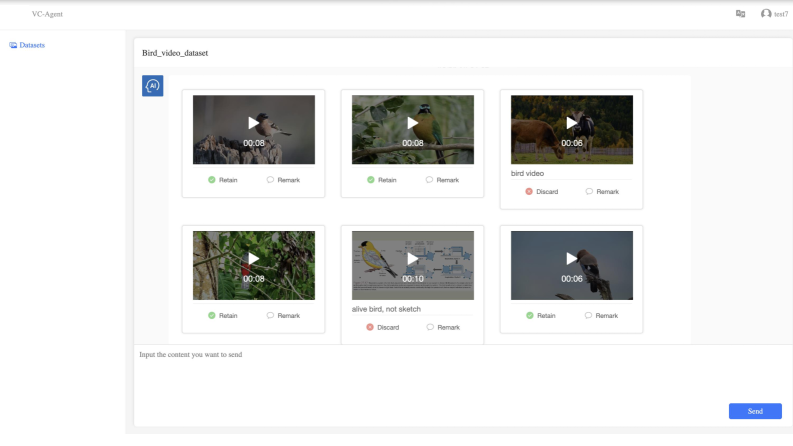Add Remark to the cows video
Screen dimensions: 793x446
coord(602,192)
